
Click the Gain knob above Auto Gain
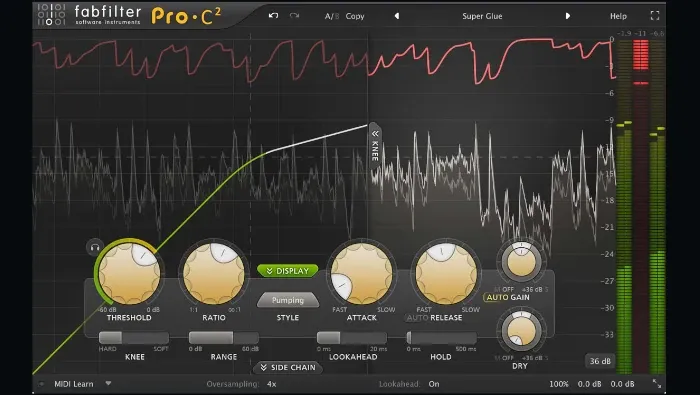point(521,262)
